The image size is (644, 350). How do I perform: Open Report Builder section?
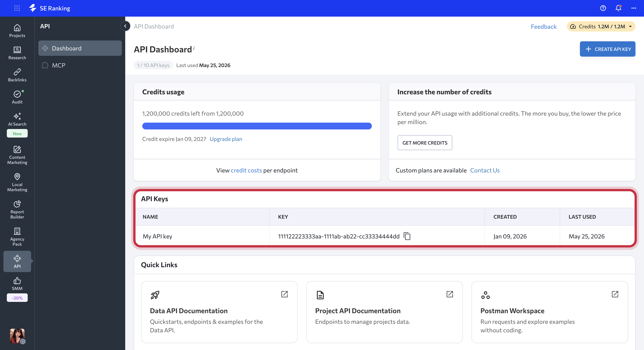17,209
